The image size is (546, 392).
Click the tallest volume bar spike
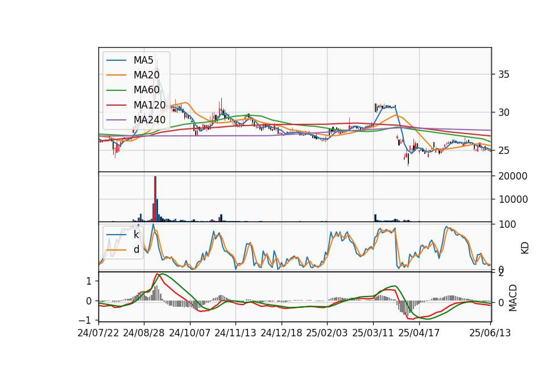(x=155, y=199)
